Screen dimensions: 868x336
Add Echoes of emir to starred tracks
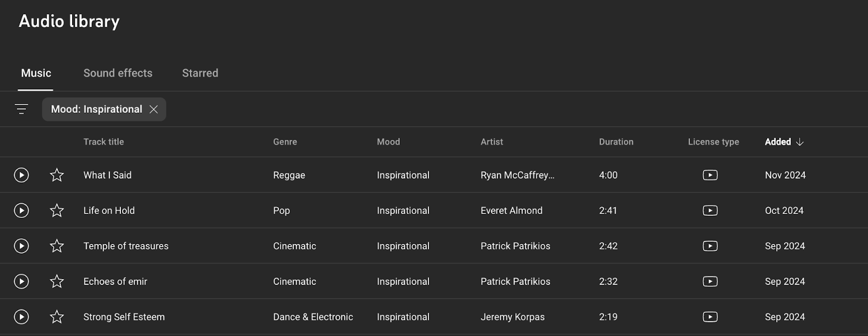click(x=56, y=281)
